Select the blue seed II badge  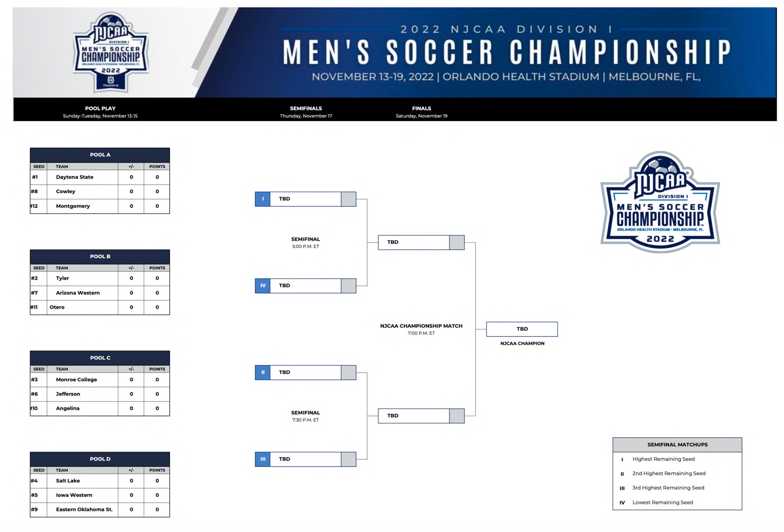pos(262,372)
